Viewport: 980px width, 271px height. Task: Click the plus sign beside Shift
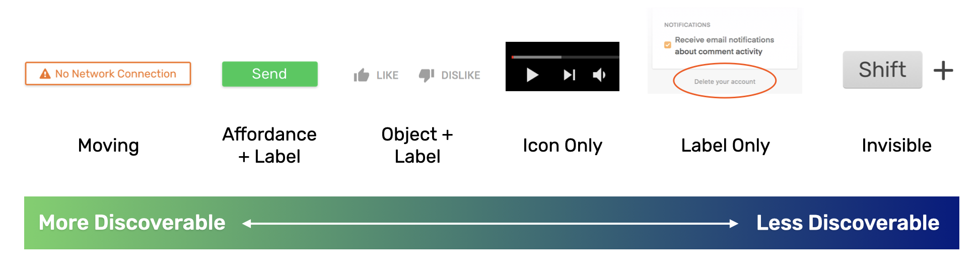[x=943, y=71]
